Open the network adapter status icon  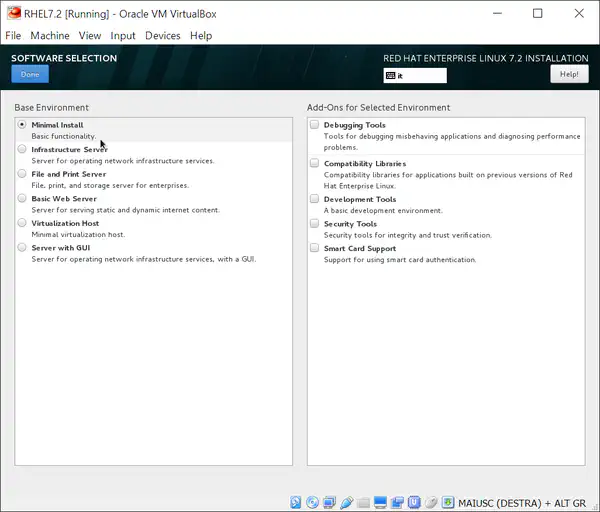[330, 502]
